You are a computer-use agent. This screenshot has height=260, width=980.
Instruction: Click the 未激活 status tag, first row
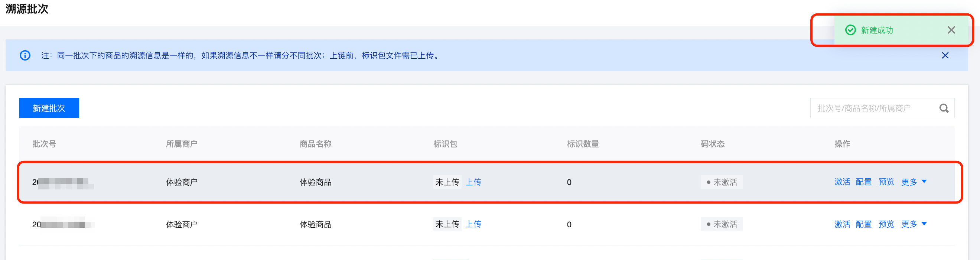tap(721, 182)
